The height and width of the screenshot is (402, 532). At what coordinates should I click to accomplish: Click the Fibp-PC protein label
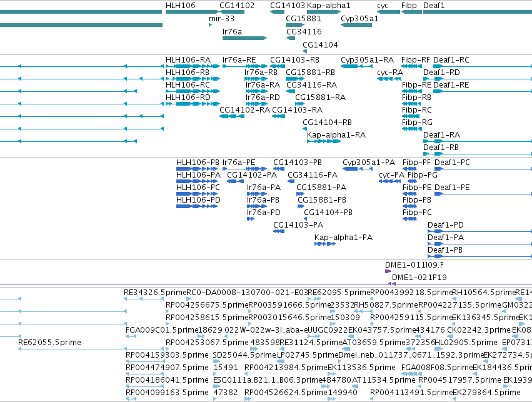pos(417,213)
